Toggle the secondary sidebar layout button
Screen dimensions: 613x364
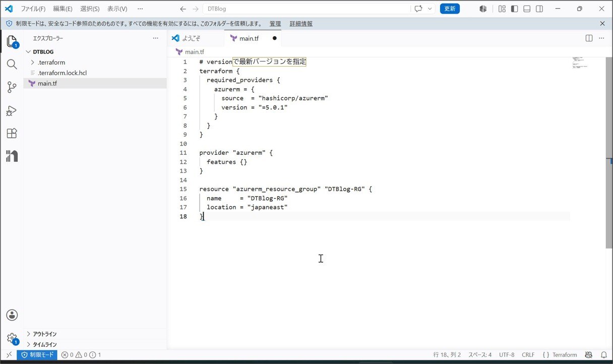(539, 9)
